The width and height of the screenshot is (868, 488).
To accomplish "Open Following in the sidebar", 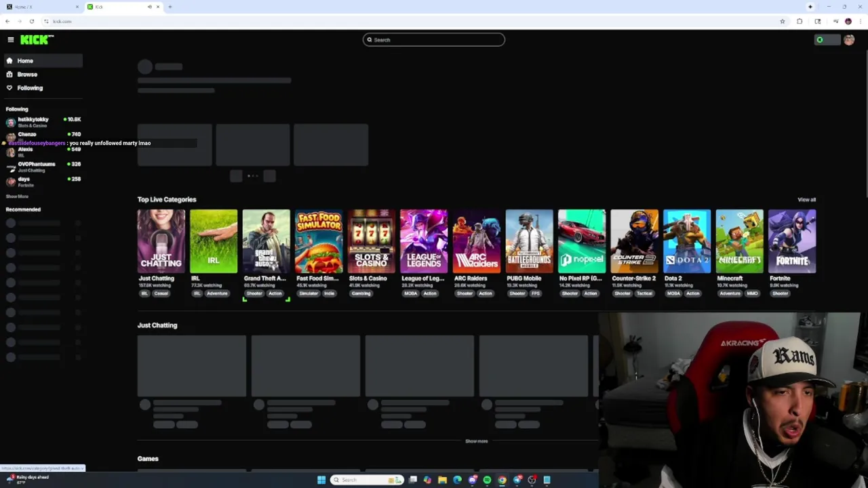I will click(43, 88).
